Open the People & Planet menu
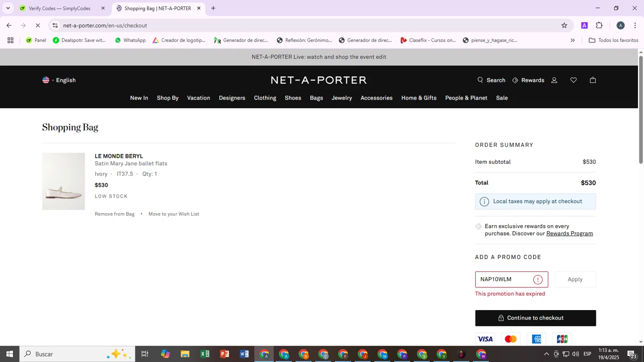Image resolution: width=644 pixels, height=362 pixels. tap(466, 98)
